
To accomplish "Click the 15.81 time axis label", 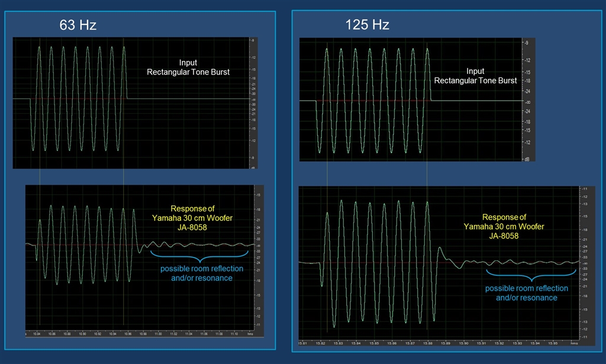I will click(302, 343).
